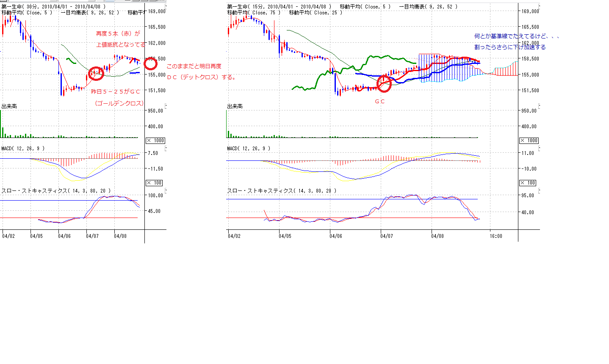Select the 第一生命 30分 chart title
This screenshot has height=364, width=609.
click(x=53, y=7)
